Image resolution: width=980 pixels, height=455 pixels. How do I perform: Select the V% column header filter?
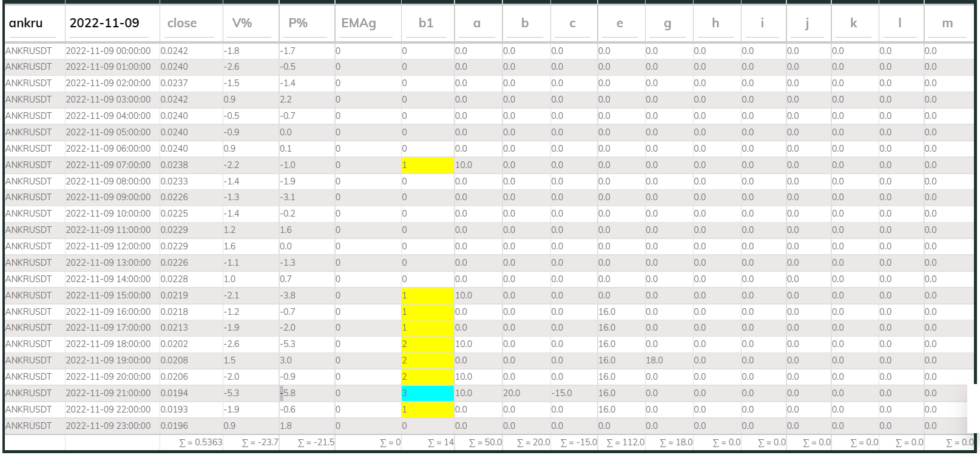click(x=251, y=23)
